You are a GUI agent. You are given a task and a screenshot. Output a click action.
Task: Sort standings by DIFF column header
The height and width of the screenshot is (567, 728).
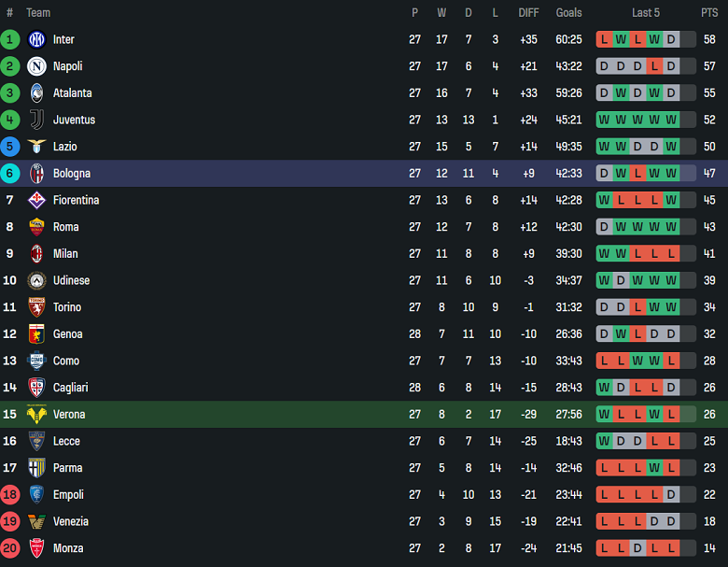[x=529, y=13]
